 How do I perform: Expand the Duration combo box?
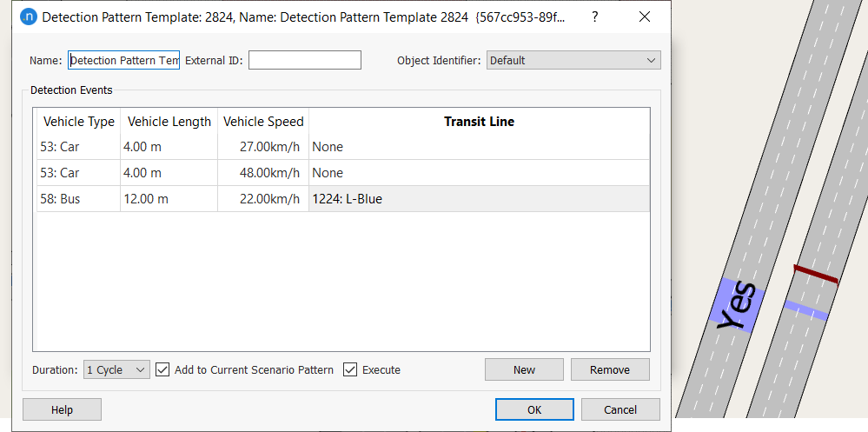coord(116,369)
